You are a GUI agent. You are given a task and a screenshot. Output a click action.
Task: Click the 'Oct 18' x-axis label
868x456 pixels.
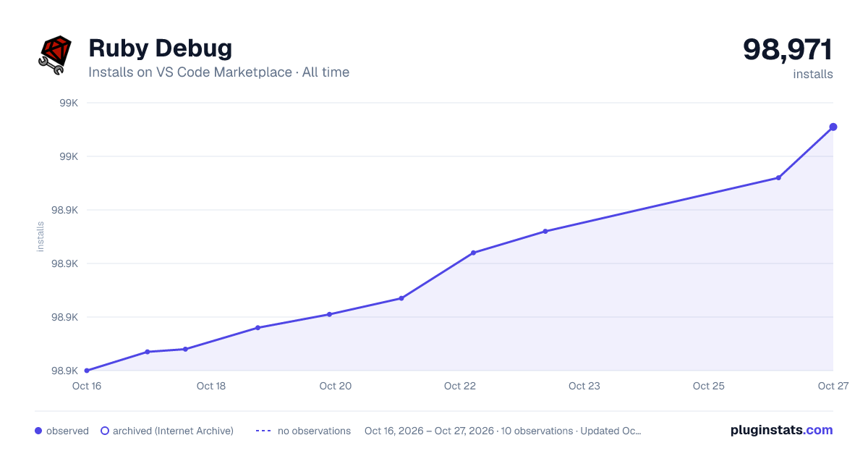click(211, 386)
